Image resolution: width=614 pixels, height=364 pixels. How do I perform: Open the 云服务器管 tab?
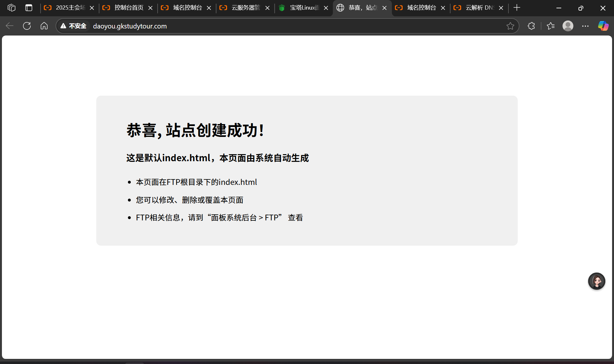[245, 8]
